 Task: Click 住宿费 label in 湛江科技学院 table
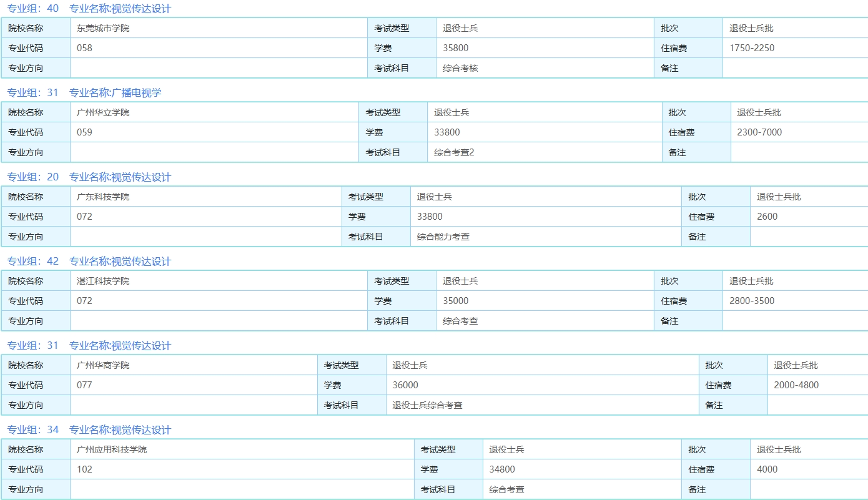pyautogui.click(x=674, y=301)
